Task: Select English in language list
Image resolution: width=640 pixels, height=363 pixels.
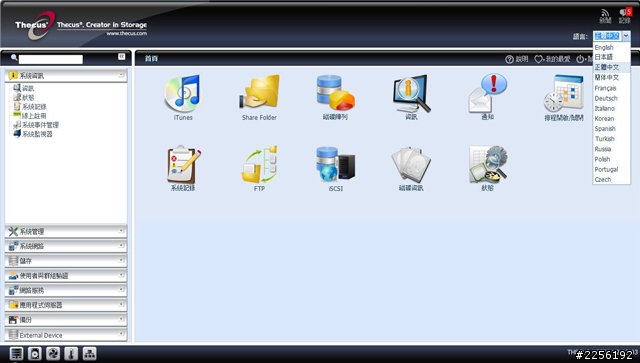Action: tap(611, 47)
